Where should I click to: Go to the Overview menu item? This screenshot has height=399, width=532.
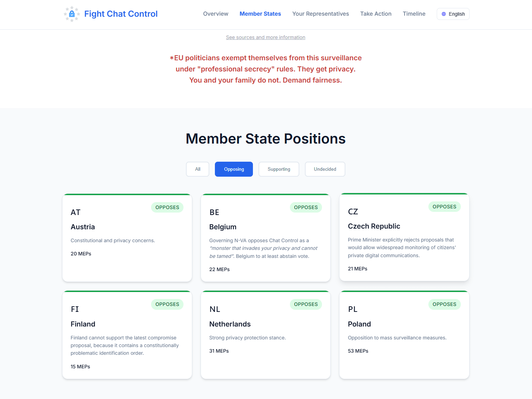point(216,14)
